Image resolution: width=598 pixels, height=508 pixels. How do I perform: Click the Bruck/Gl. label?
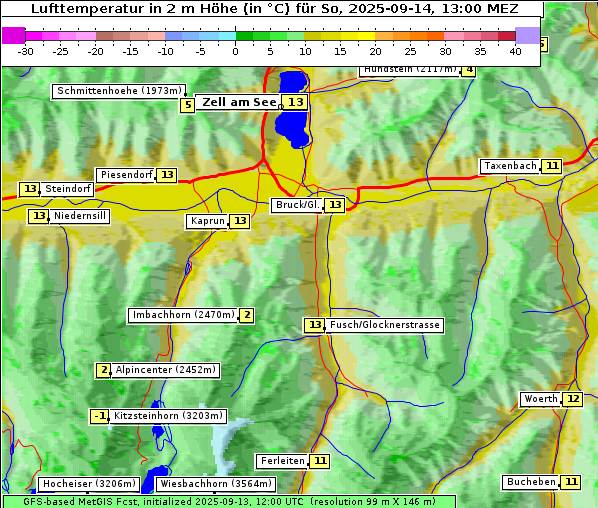pos(297,205)
